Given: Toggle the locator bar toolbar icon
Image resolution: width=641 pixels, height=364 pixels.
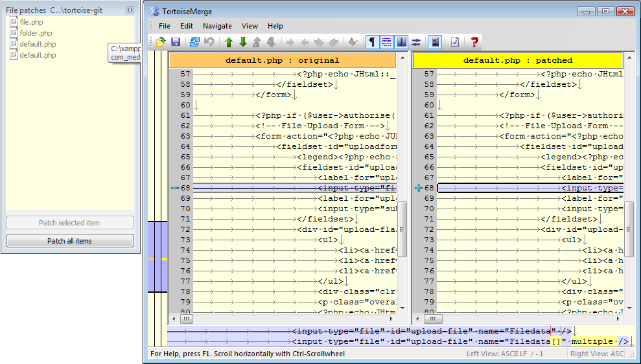Looking at the screenshot, I should pos(436,41).
